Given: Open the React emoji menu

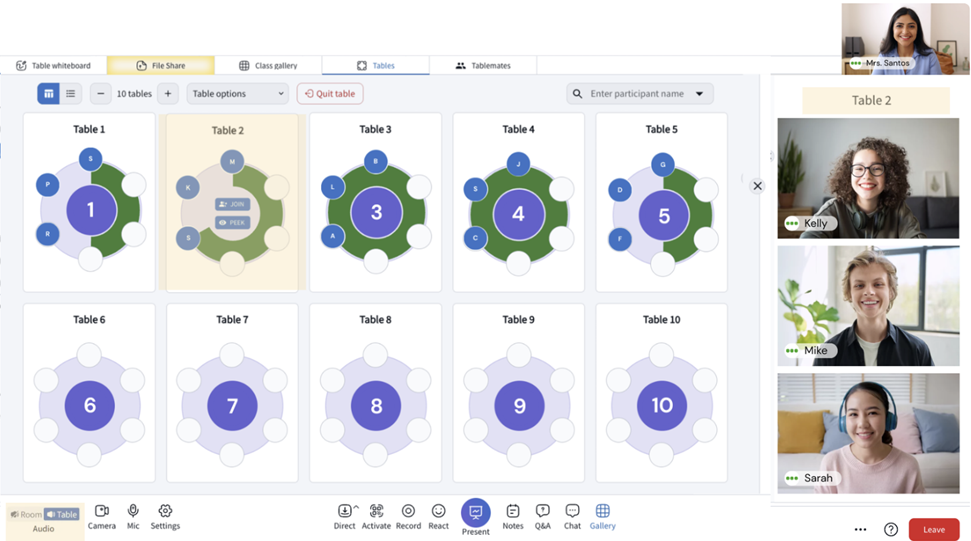Looking at the screenshot, I should (438, 511).
